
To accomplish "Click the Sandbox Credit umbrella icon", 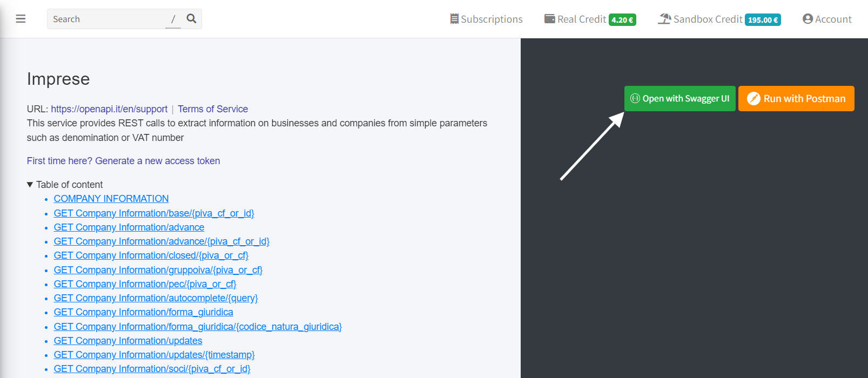I will (664, 19).
